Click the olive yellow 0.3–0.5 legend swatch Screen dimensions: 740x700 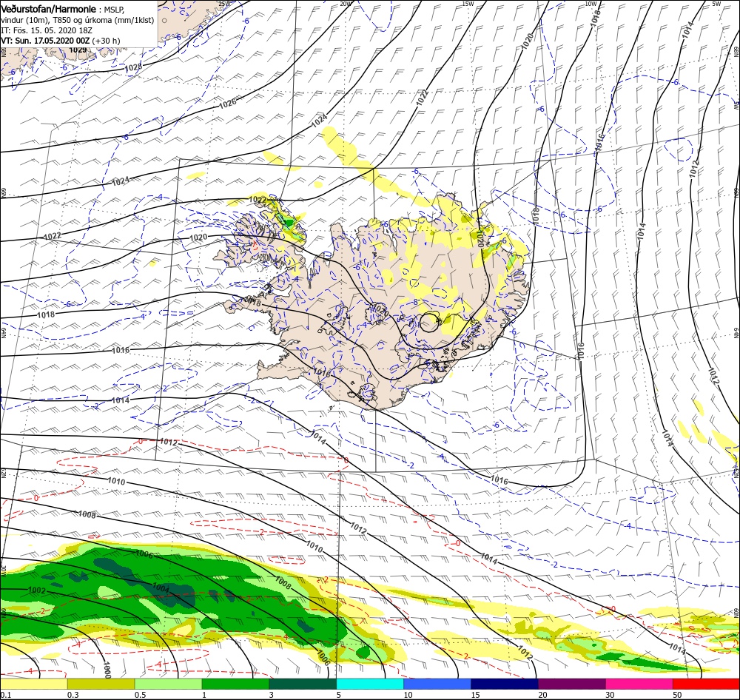(101, 684)
